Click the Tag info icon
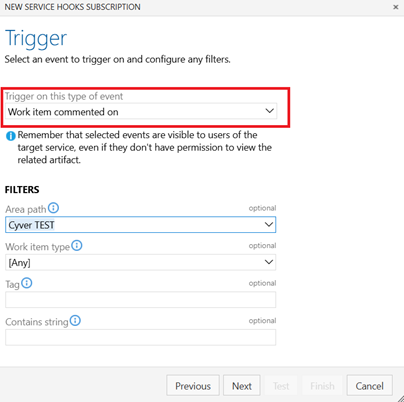This screenshot has height=402, width=404. pos(27,283)
